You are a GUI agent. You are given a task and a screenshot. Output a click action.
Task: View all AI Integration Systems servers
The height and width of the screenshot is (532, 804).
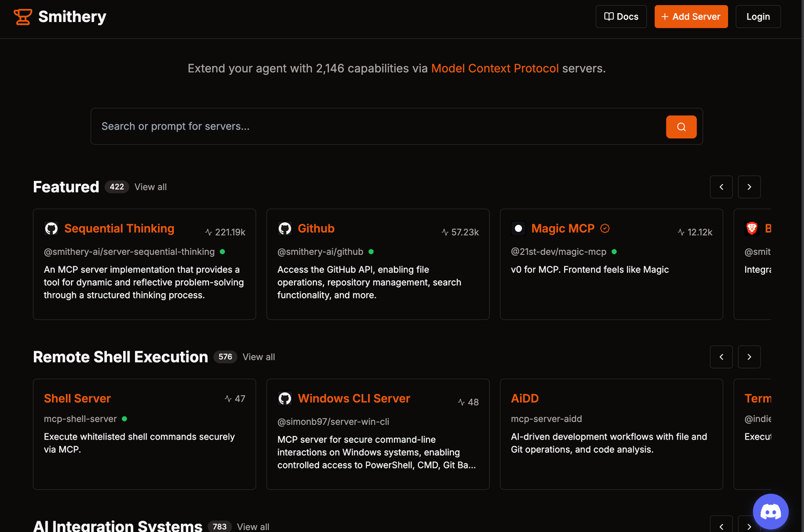(x=253, y=526)
